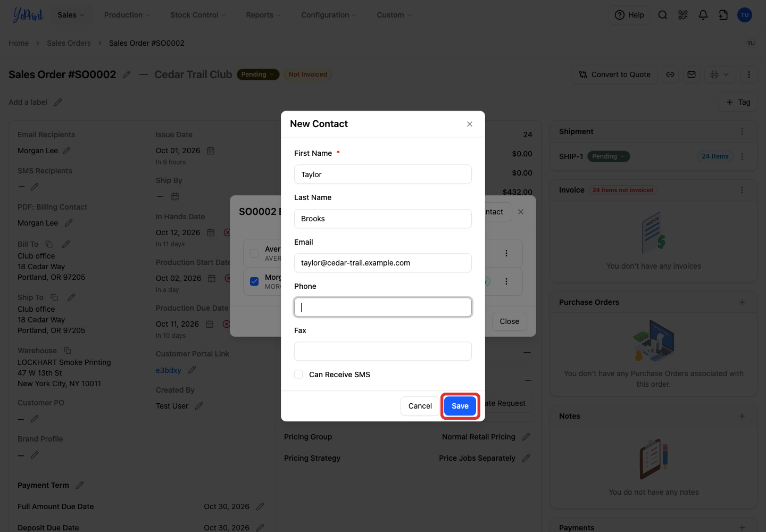The height and width of the screenshot is (532, 766).
Task: Click the email envelope icon
Action: pos(692,74)
